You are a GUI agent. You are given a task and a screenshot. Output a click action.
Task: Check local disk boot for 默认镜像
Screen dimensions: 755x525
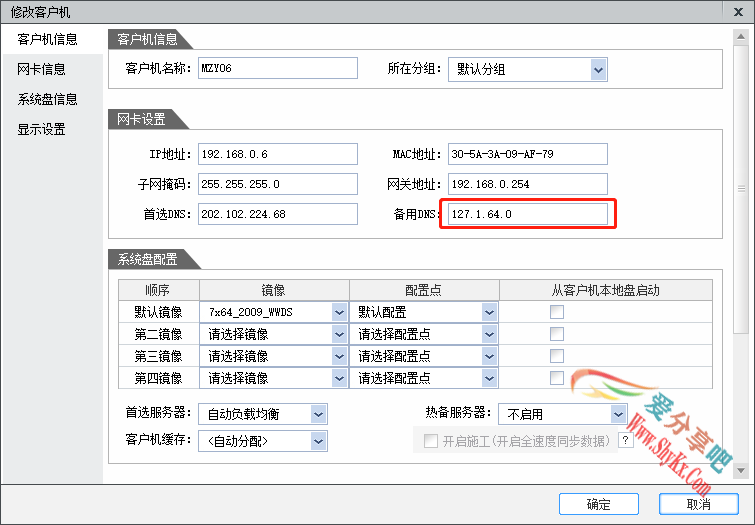click(557, 312)
